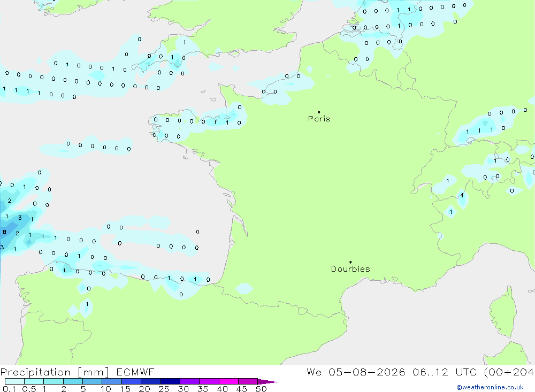Click the '0.1' legend scale label
The height and width of the screenshot is (392, 535).
[x=9, y=389]
